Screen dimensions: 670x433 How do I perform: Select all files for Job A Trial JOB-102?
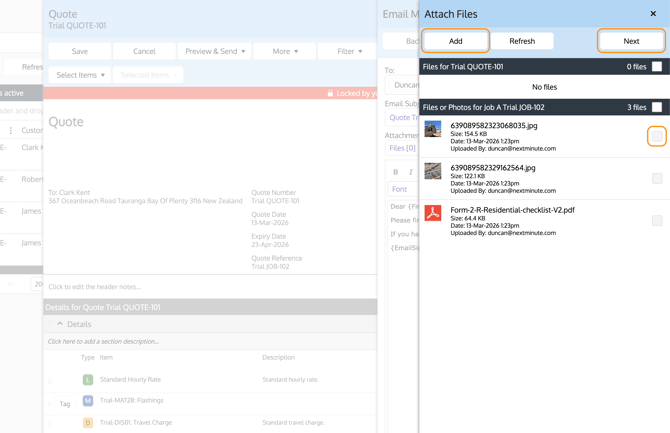[x=656, y=107]
